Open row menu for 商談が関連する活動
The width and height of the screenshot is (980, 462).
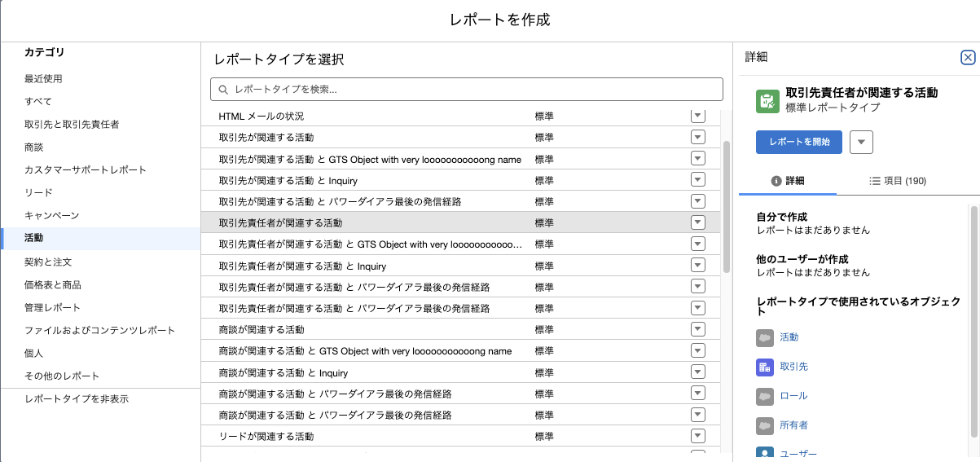coord(697,329)
